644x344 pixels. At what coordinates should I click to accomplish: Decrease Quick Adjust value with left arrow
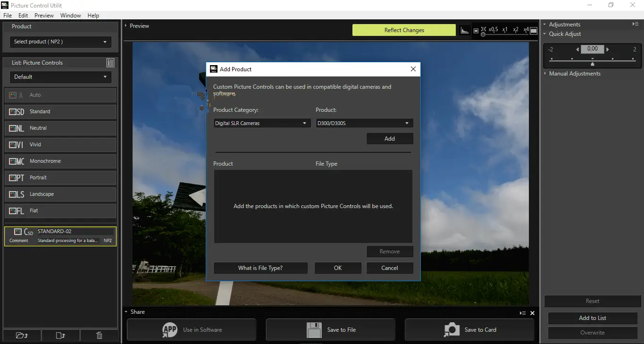click(577, 49)
